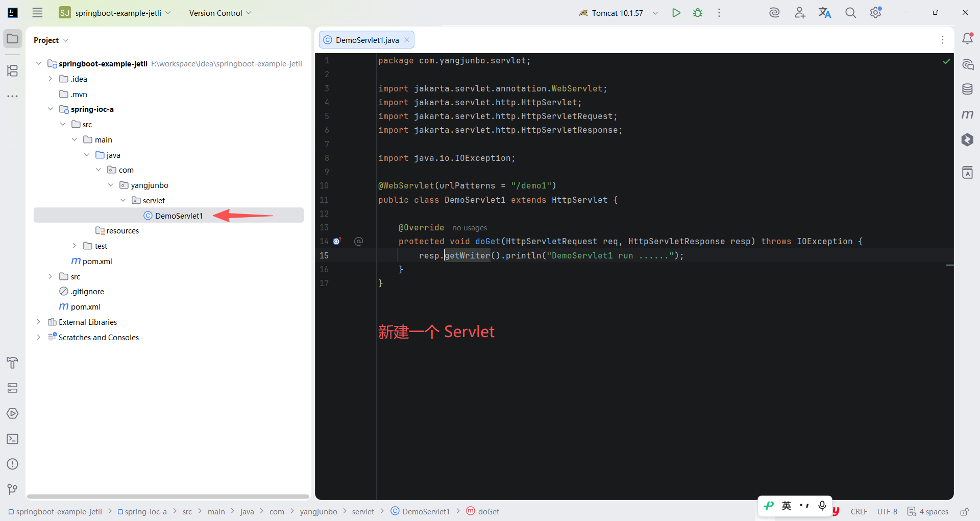The image size is (980, 521).
Task: Show more tool windows ellipsis
Action: click(x=13, y=96)
